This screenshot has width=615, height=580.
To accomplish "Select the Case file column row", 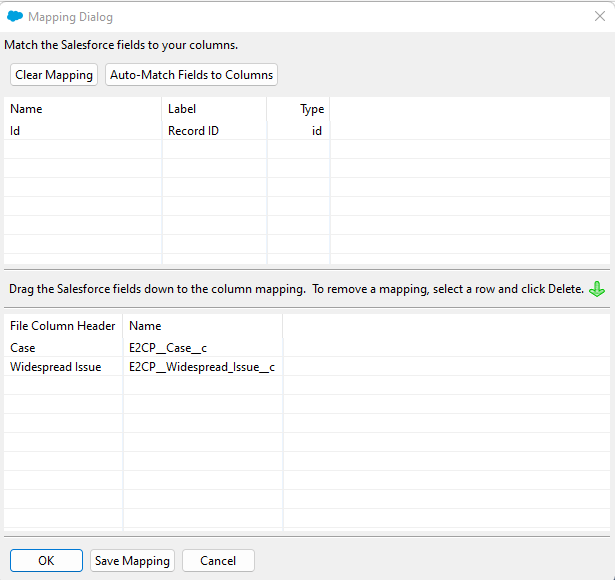I will point(307,347).
